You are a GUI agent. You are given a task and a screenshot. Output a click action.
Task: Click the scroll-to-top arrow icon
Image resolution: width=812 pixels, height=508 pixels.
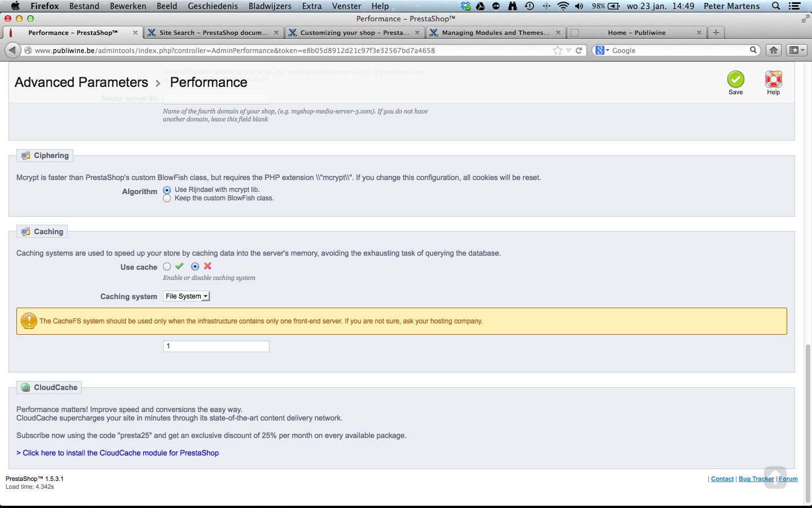pyautogui.click(x=775, y=477)
